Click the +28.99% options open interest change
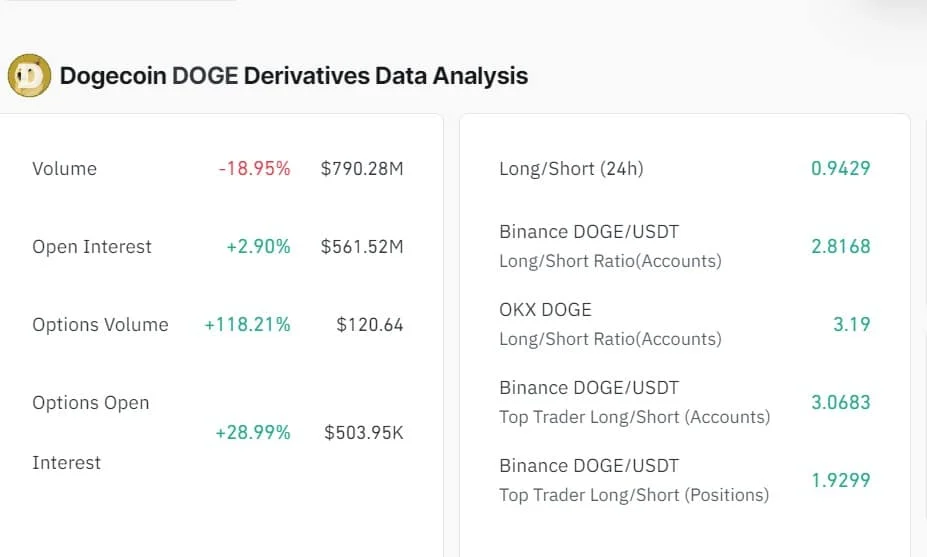This screenshot has width=927, height=557. click(252, 432)
